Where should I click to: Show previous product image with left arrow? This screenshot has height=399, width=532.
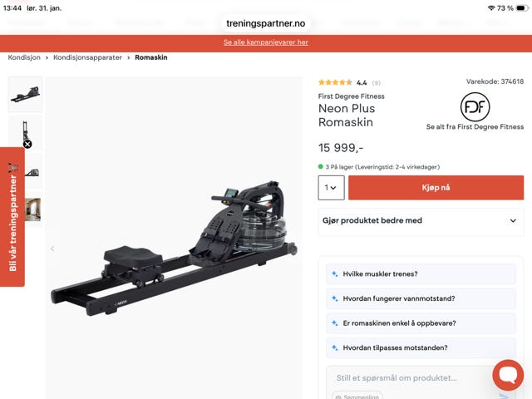[x=52, y=249]
